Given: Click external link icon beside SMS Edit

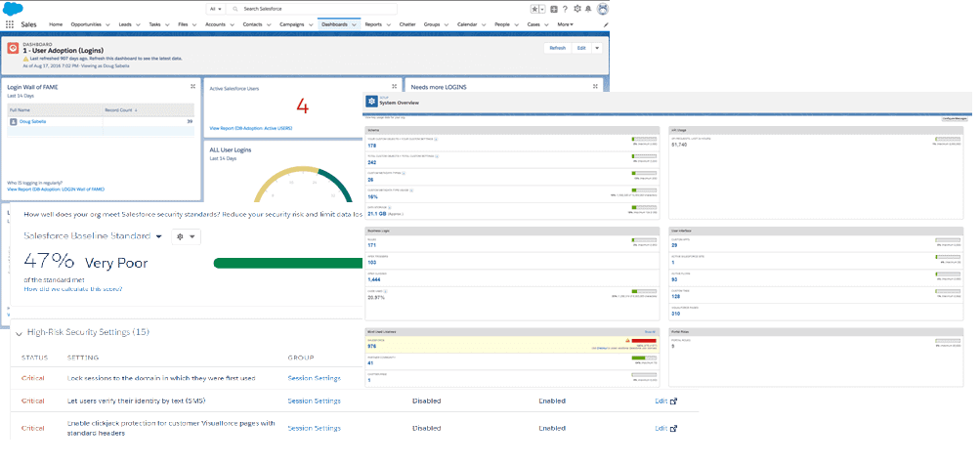Looking at the screenshot, I should [673, 401].
